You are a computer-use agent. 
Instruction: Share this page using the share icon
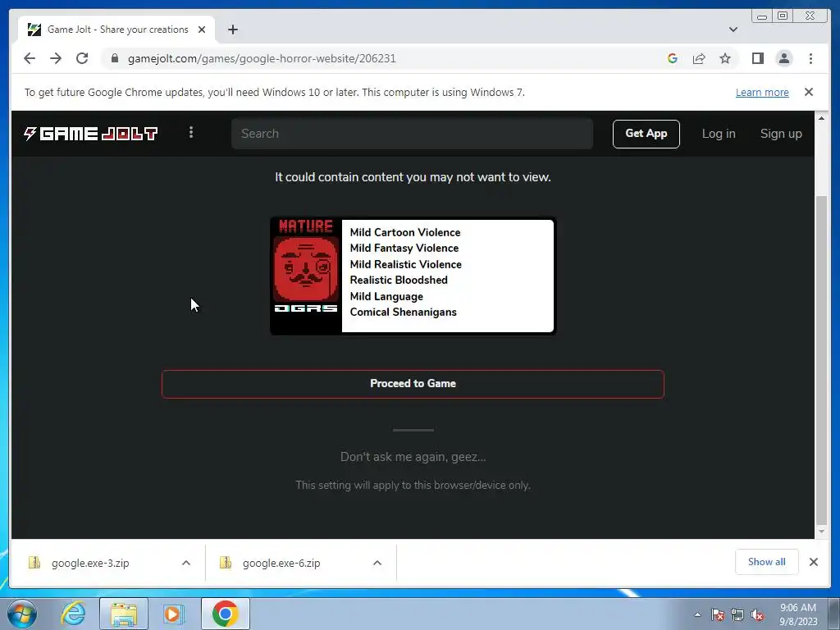(x=699, y=58)
